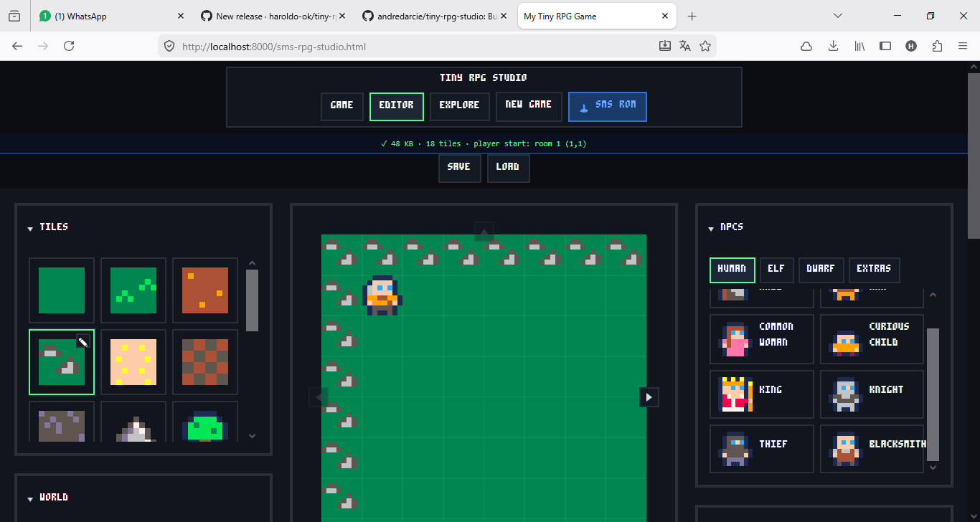980x522 pixels.
Task: Click the Load button
Action: tap(509, 169)
